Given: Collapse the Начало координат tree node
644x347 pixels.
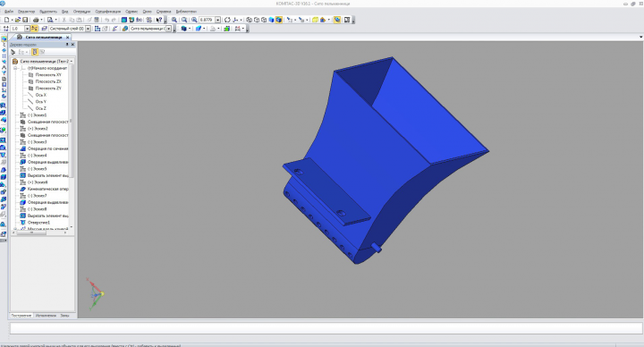Looking at the screenshot, I should pyautogui.click(x=15, y=68).
